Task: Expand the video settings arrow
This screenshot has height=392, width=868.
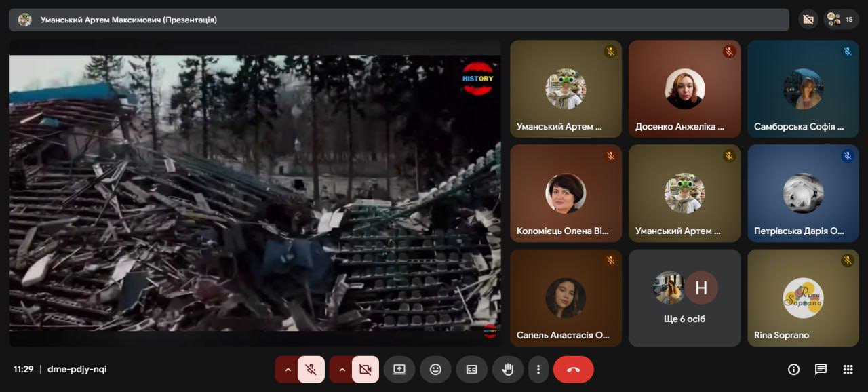Action: click(x=342, y=370)
